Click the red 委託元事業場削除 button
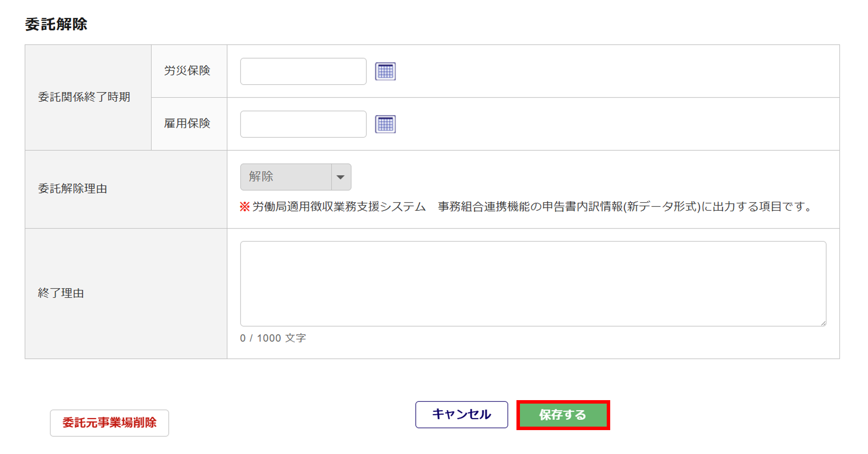 pos(109,423)
